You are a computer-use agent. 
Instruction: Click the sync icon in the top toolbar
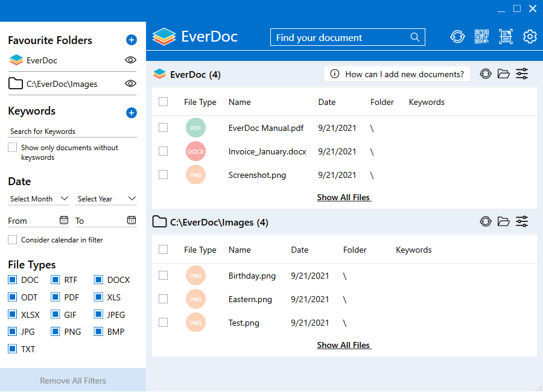(457, 36)
